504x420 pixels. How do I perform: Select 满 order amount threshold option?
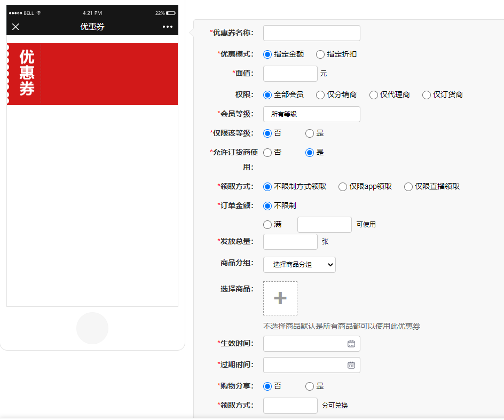(267, 225)
